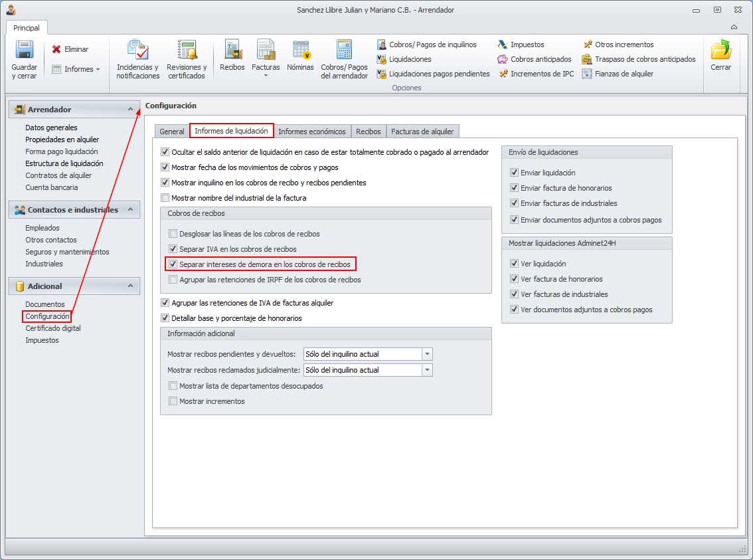Image resolution: width=753 pixels, height=560 pixels.
Task: Open Revisiones y certificados
Action: tap(187, 60)
